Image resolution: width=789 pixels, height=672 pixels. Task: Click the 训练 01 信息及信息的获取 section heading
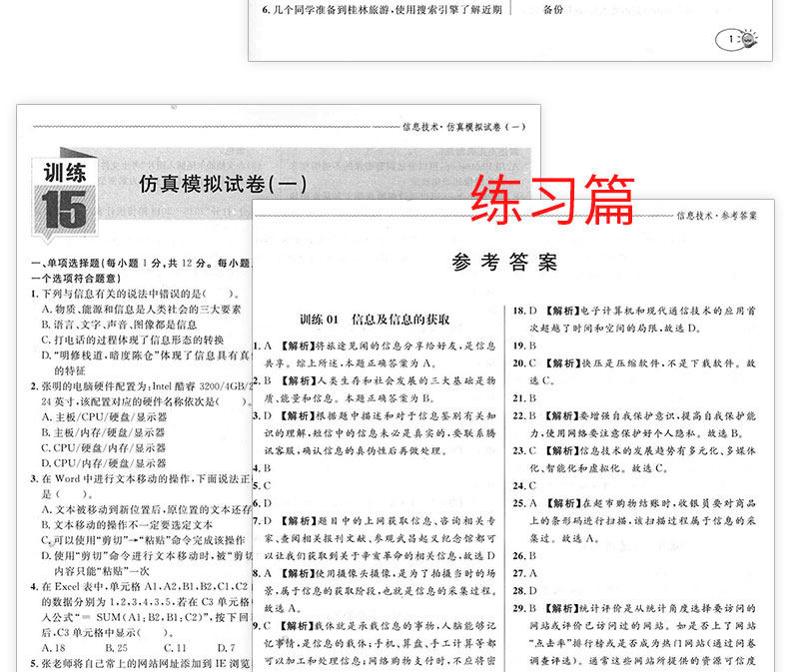coord(375,320)
